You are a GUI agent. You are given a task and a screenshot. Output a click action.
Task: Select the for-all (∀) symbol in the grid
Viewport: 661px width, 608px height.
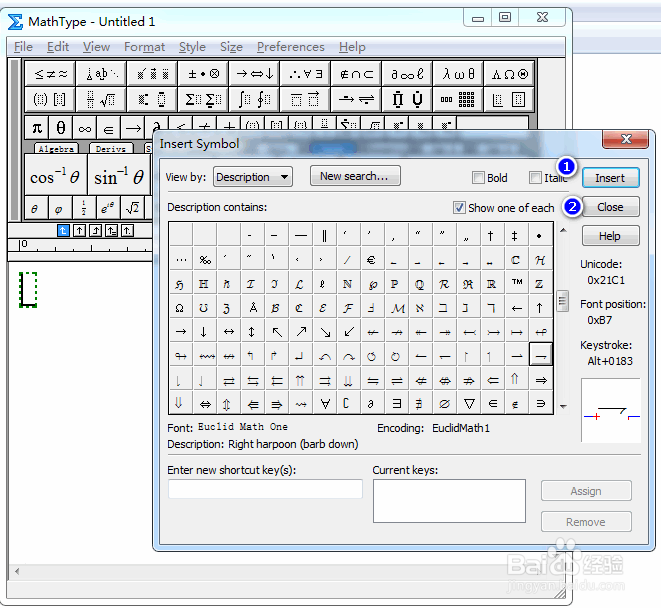point(325,404)
